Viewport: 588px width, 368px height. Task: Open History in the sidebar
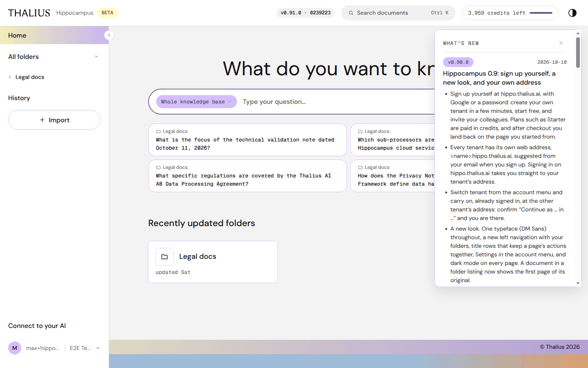coord(19,98)
